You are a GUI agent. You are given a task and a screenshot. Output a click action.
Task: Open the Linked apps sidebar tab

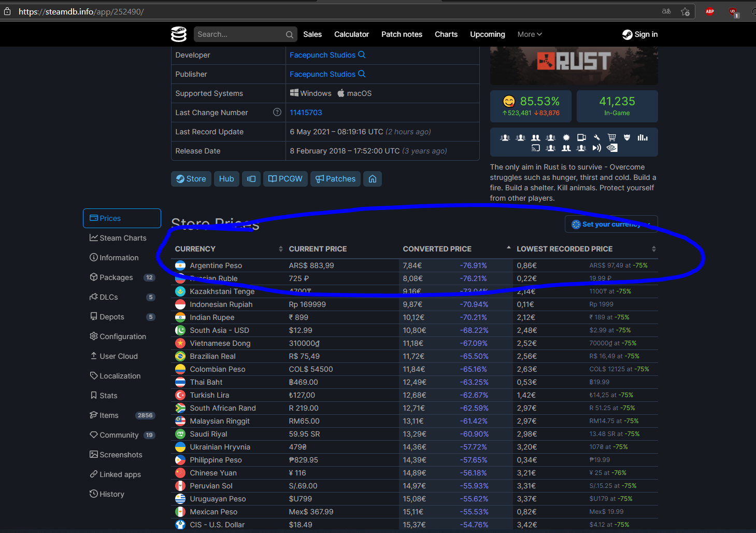tap(122, 474)
